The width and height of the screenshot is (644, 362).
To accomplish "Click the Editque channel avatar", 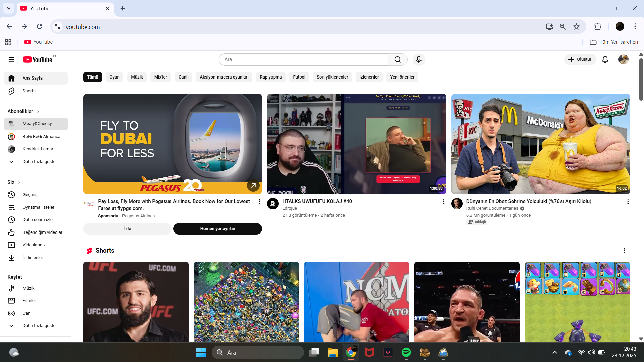I will 273,204.
